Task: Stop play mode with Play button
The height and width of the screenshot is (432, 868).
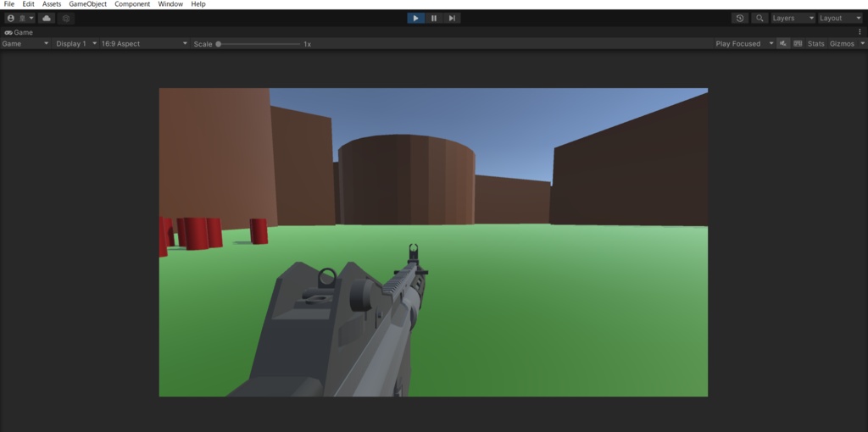Action: 415,19
